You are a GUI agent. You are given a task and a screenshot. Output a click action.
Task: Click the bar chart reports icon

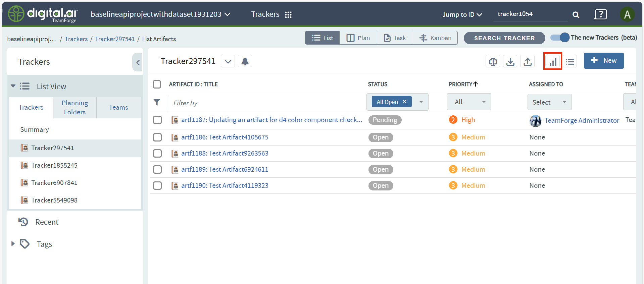point(552,61)
